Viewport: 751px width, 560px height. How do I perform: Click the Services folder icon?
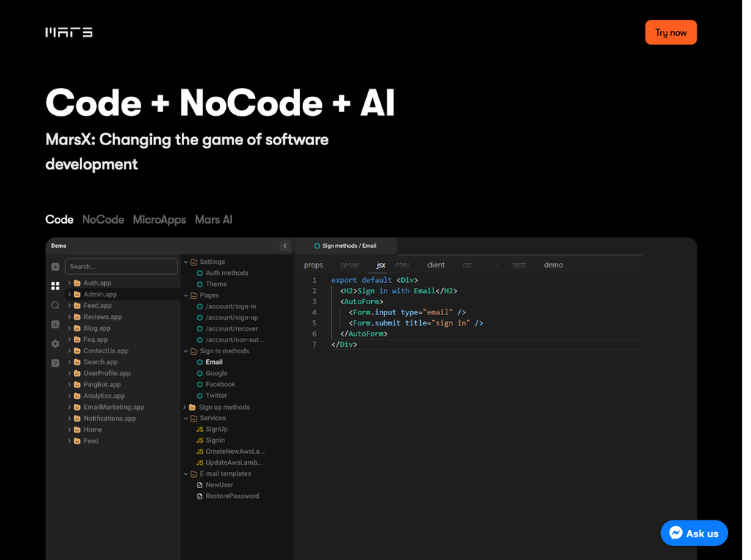click(x=194, y=419)
